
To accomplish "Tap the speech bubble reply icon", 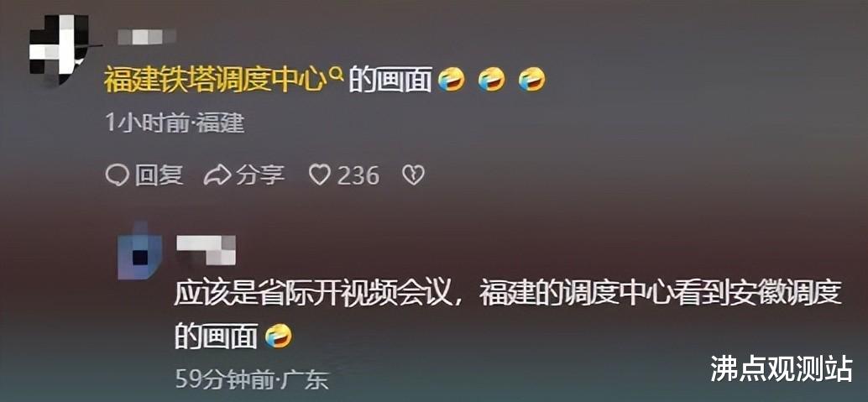I will 116,176.
